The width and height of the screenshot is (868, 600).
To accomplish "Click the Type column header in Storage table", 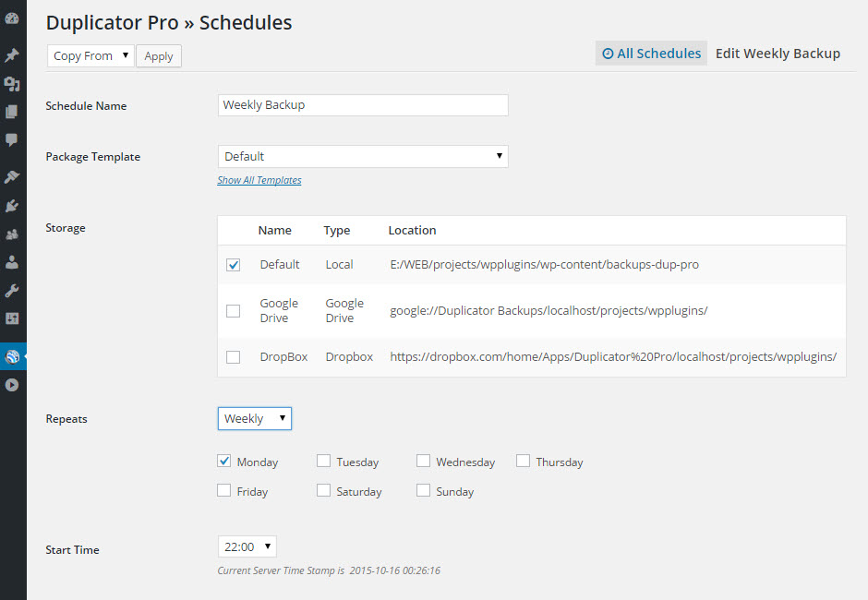I will point(336,230).
